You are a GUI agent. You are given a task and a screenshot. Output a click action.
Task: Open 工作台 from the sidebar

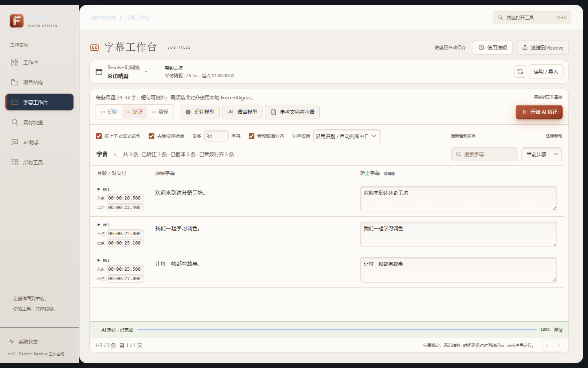pyautogui.click(x=39, y=62)
